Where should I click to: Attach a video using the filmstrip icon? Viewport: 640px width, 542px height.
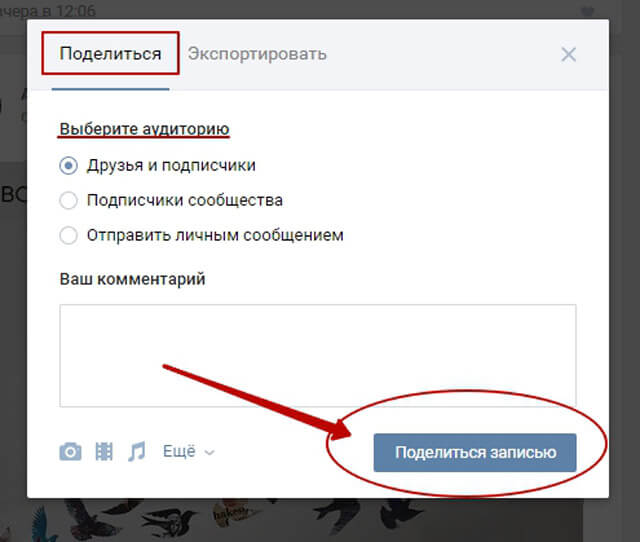tap(104, 452)
